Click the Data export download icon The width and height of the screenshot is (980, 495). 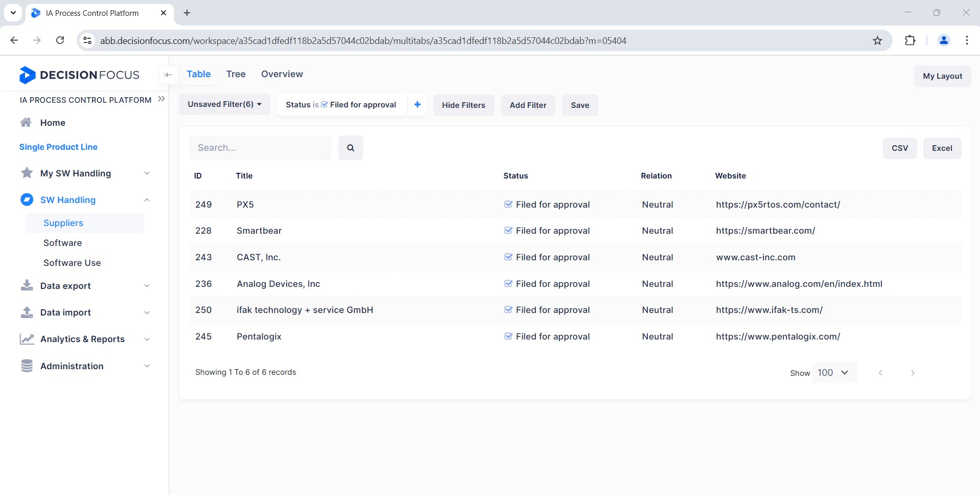point(27,285)
